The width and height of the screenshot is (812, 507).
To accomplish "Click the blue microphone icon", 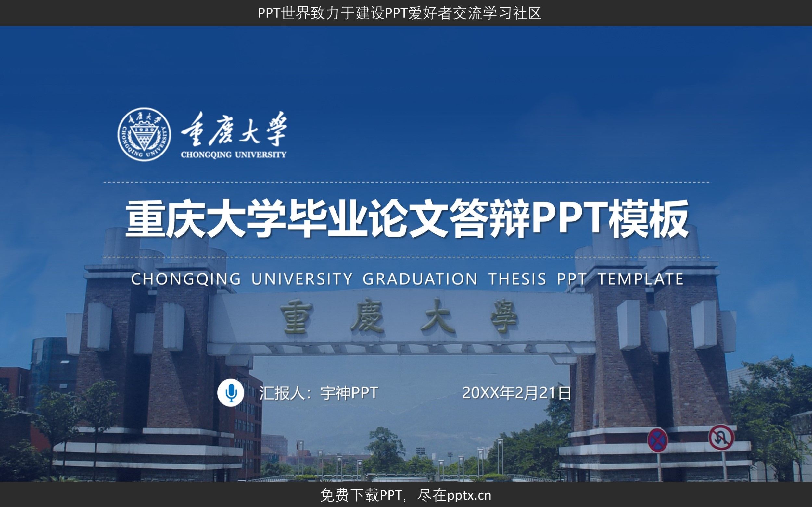I will pos(231,393).
